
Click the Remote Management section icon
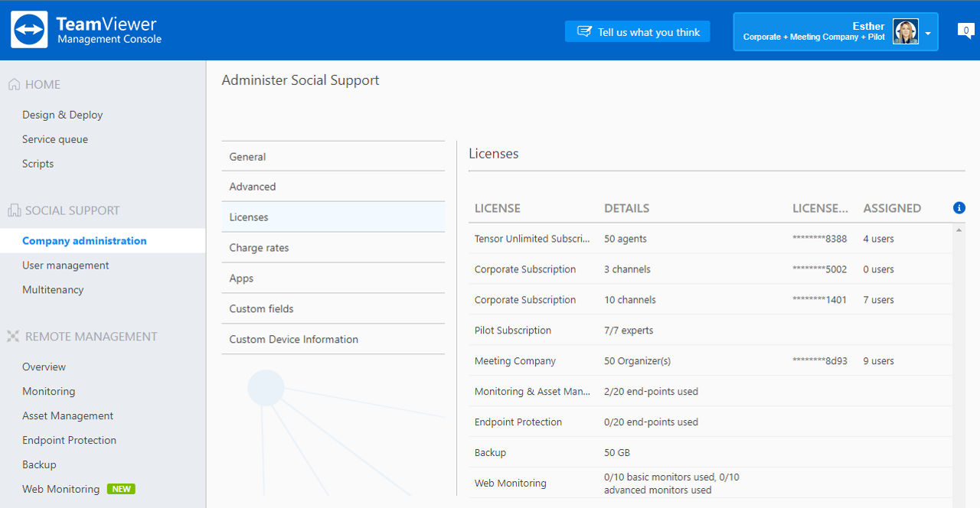13,337
